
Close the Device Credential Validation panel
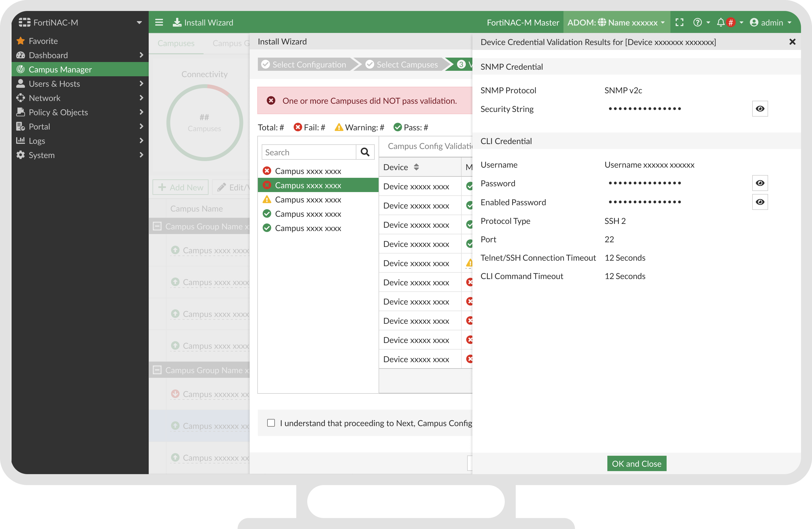tap(792, 42)
